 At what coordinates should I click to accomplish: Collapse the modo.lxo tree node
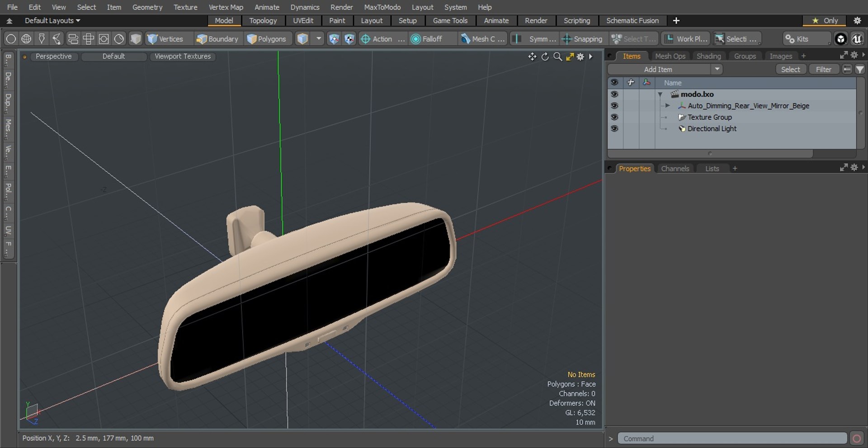[x=660, y=94]
